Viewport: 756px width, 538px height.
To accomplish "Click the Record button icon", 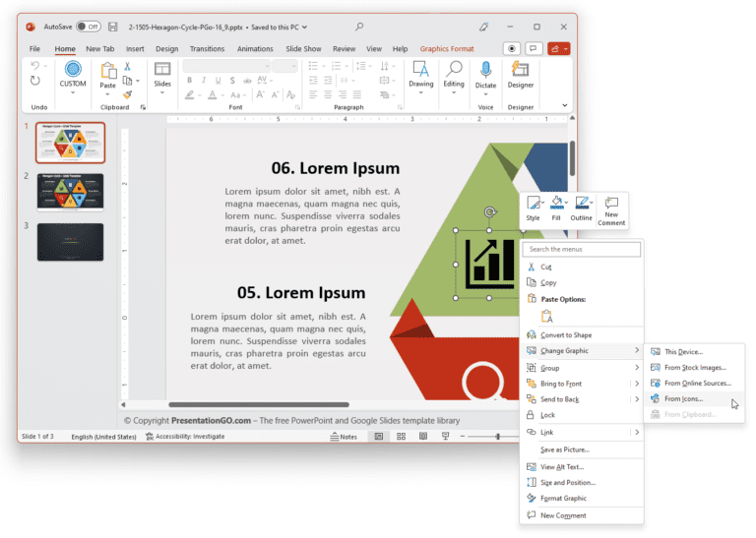I will (512, 48).
